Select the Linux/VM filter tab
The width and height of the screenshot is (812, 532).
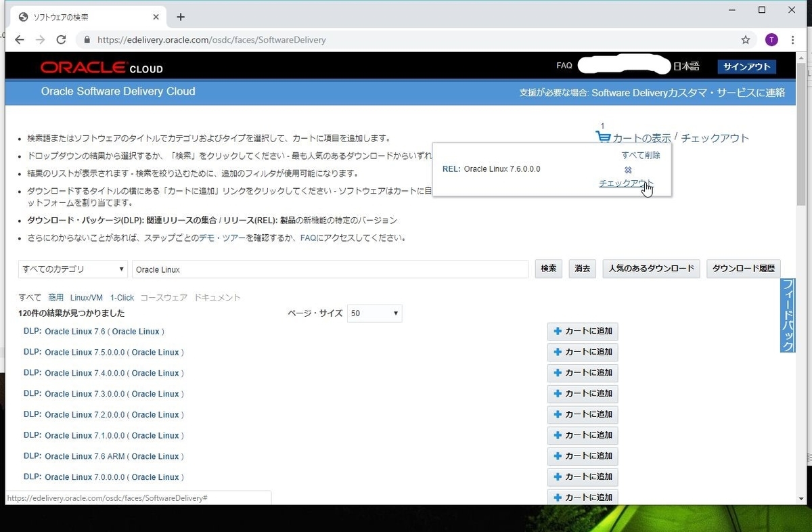tap(86, 297)
